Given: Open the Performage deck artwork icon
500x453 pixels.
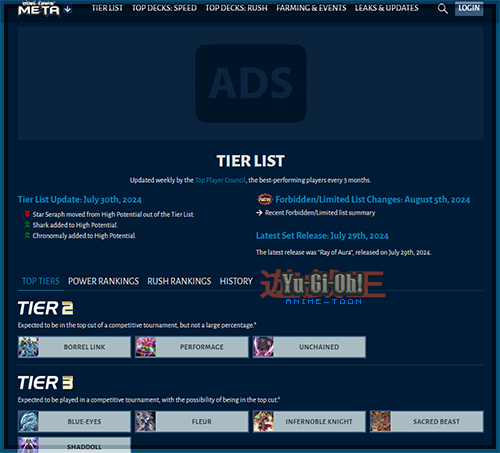Looking at the screenshot, I should (x=146, y=347).
